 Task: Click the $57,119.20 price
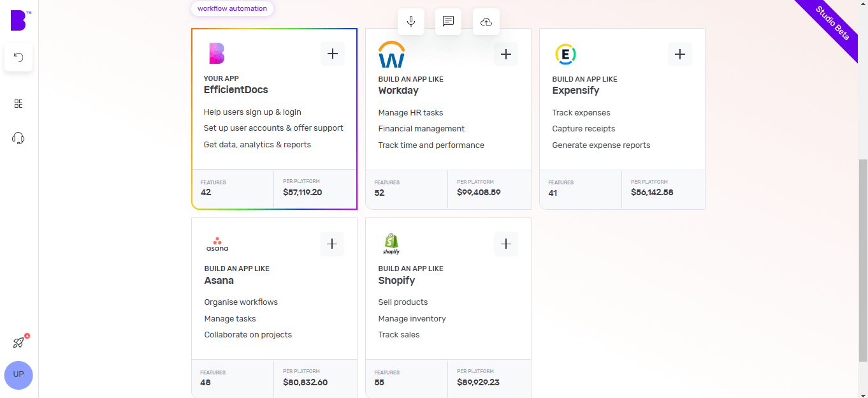coord(303,192)
